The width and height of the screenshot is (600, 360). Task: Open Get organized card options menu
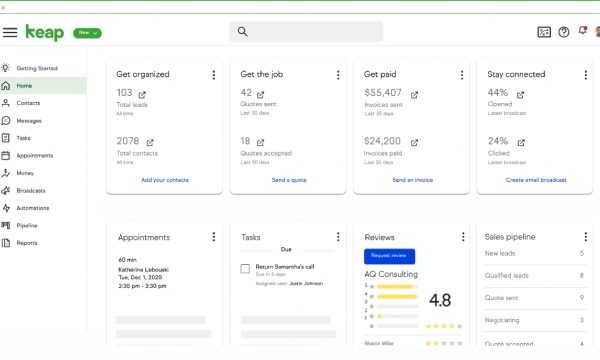pyautogui.click(x=214, y=75)
